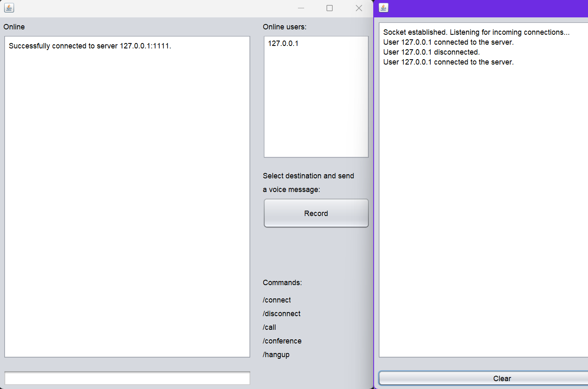This screenshot has height=389, width=588.
Task: Click the Java icon in the purple server title bar
Action: (384, 8)
